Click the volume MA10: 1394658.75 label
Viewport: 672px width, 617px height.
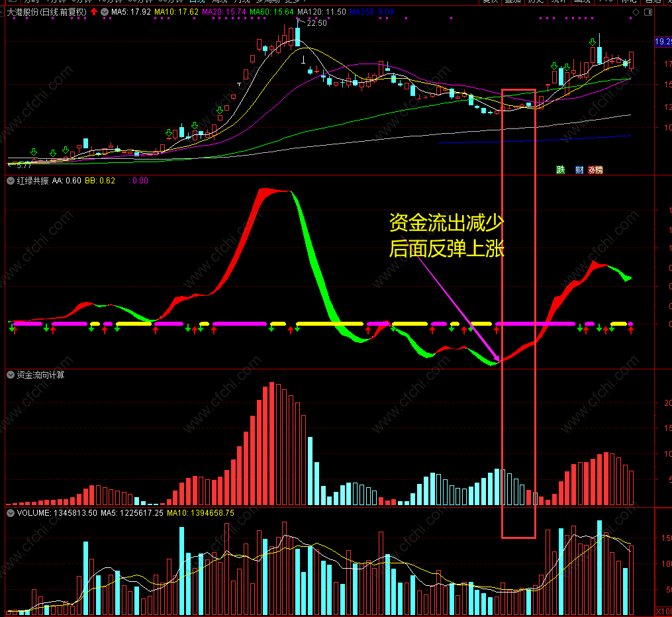click(201, 513)
